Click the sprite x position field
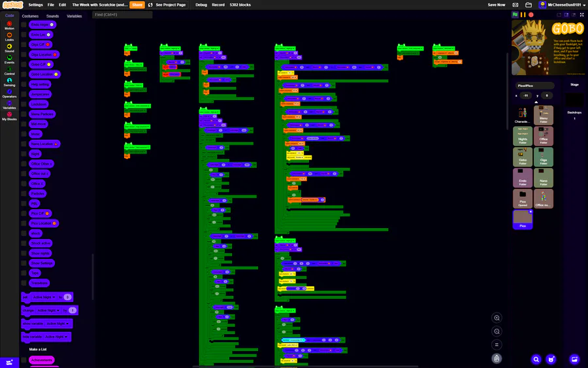Image resolution: width=588 pixels, height=368 pixels. click(x=526, y=95)
